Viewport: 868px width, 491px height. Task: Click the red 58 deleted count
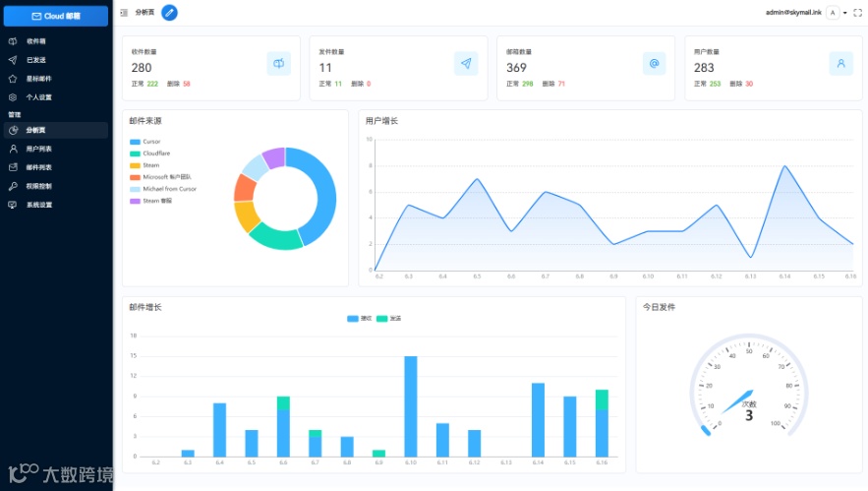(187, 84)
